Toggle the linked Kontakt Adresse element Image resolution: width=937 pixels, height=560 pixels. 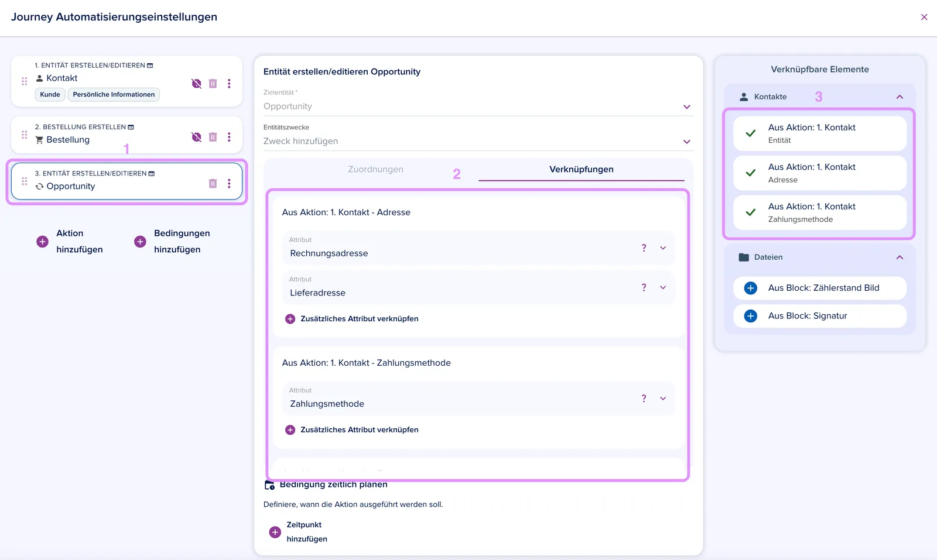tap(820, 173)
